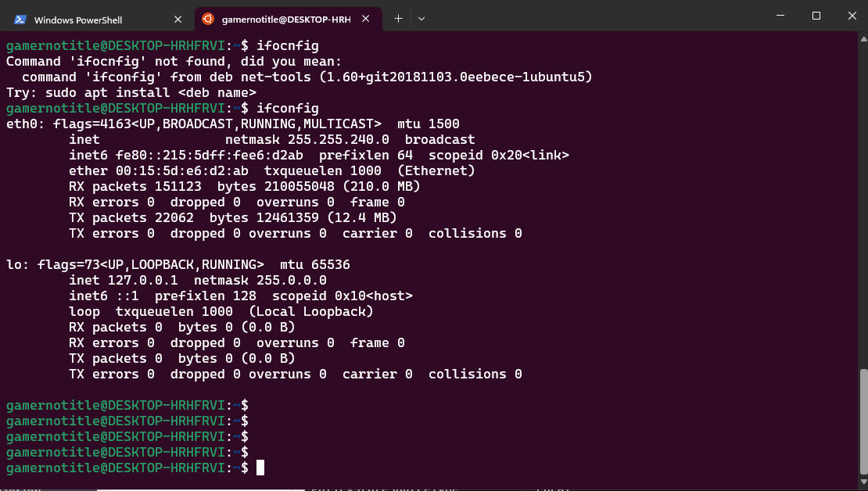Expand the new tab profile dropdown chevron
The image size is (868, 491).
(421, 19)
